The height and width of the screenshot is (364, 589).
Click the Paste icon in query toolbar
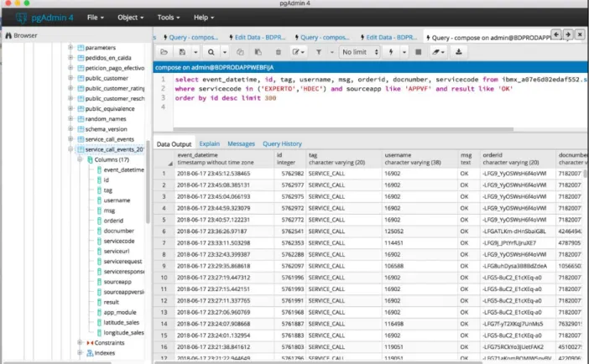point(258,52)
